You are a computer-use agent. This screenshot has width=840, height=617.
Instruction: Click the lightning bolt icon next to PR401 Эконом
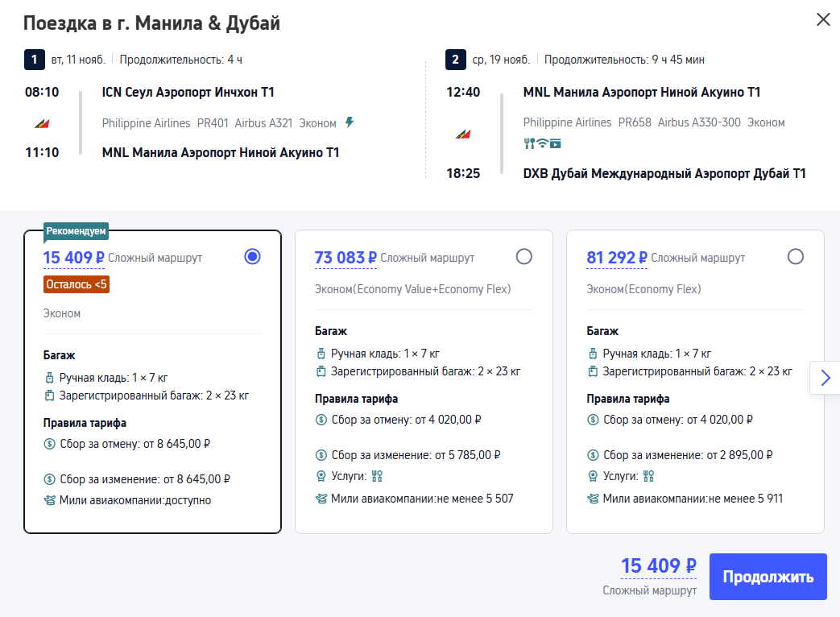350,122
